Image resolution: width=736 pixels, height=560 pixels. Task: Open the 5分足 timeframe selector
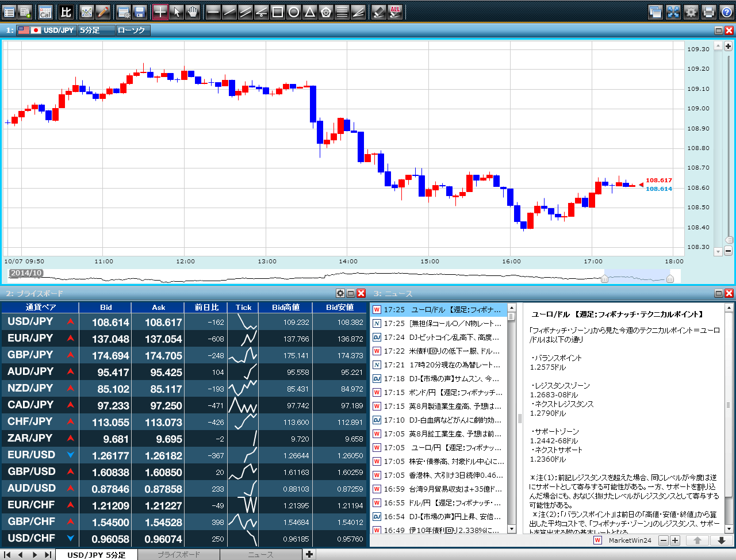click(97, 30)
